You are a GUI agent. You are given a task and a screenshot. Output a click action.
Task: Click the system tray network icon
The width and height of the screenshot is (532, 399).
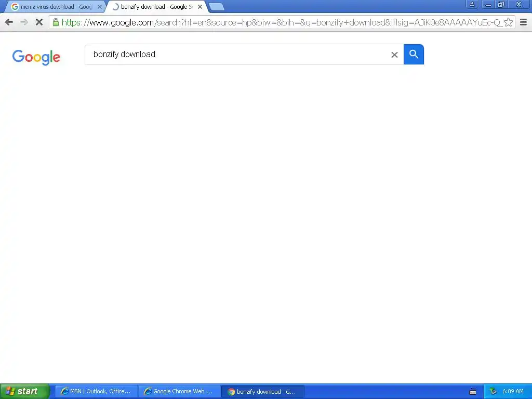493,392
